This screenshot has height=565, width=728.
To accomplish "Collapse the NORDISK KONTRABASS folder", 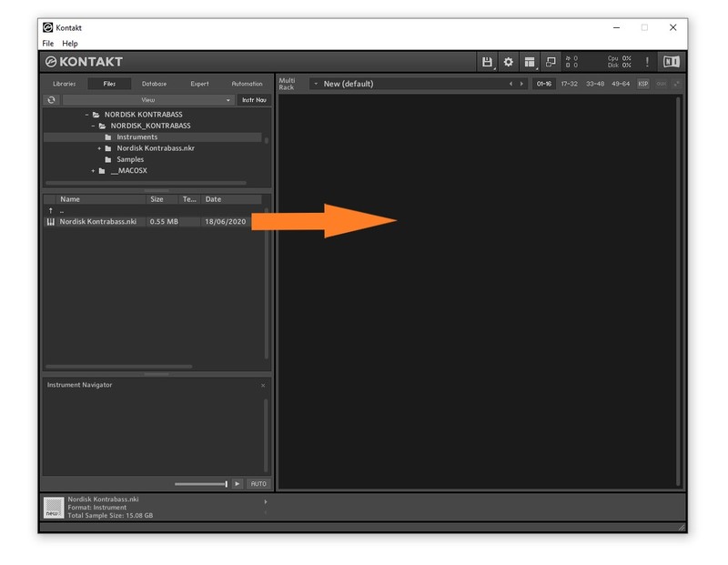I will [86, 115].
